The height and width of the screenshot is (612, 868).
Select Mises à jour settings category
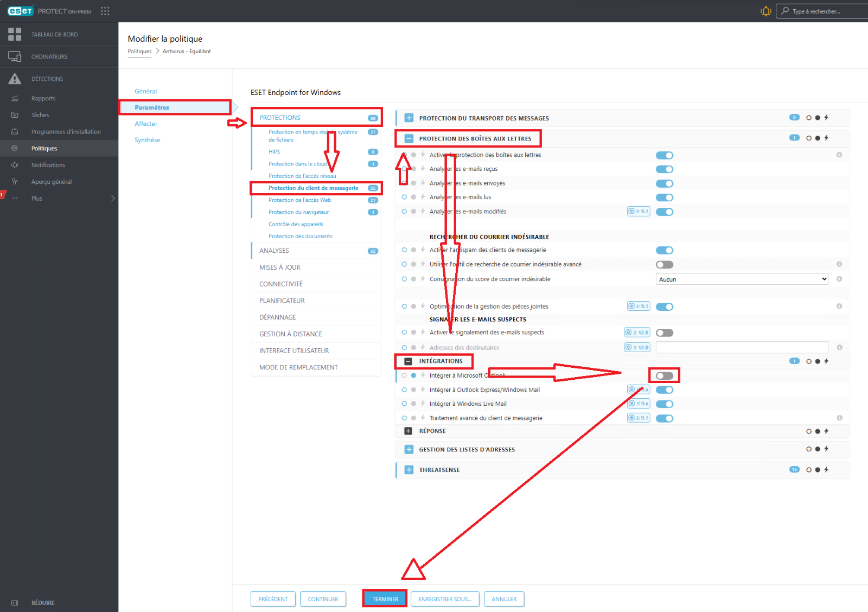316,267
